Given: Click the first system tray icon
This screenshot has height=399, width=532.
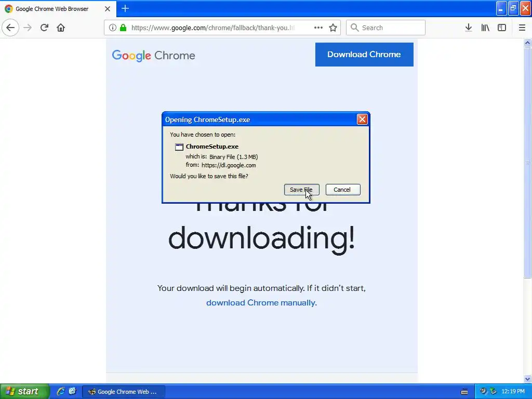Looking at the screenshot, I should [483, 391].
